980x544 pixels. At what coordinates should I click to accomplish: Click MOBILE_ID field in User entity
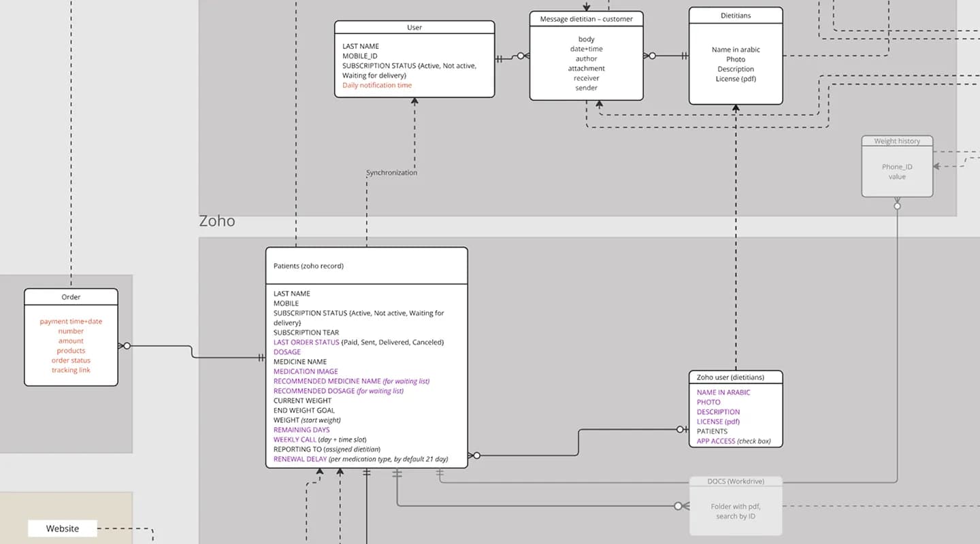click(360, 56)
